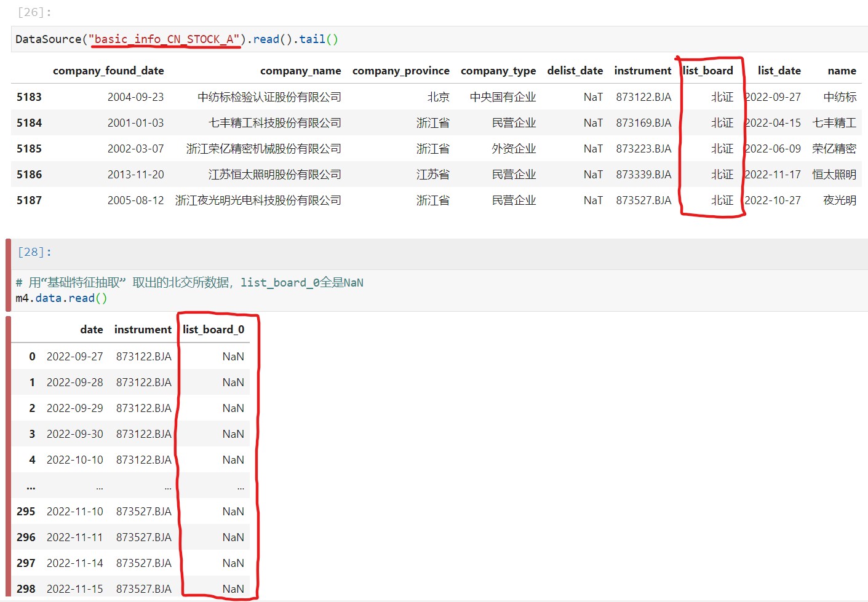Click list_date 2022-11-17
Viewport: 868px width, 602px height.
pos(773,175)
